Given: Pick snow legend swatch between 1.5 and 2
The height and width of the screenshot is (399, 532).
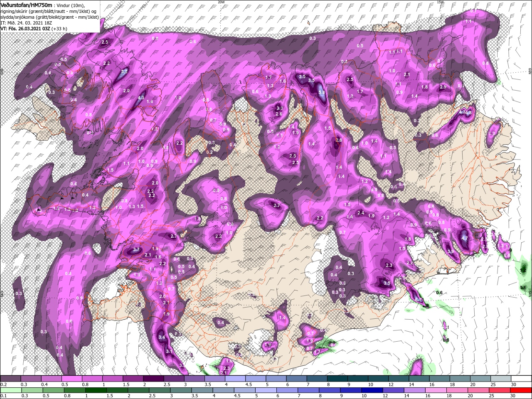Looking at the screenshot, I should coord(133,378).
